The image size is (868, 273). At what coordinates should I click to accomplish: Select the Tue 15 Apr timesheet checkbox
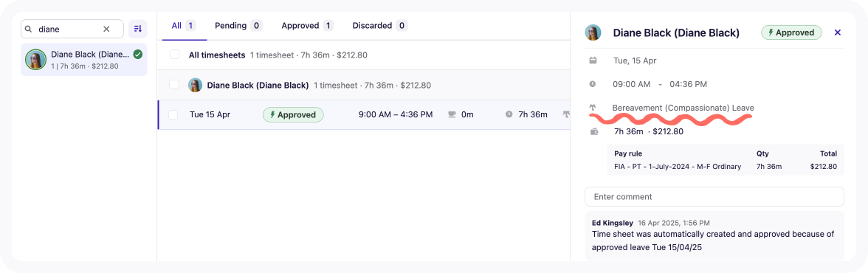(x=173, y=114)
